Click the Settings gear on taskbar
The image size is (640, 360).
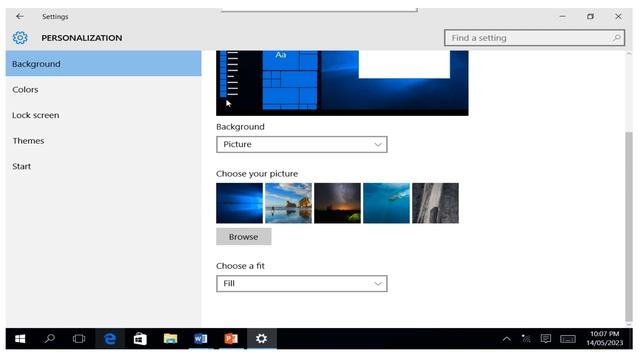pos(261,339)
